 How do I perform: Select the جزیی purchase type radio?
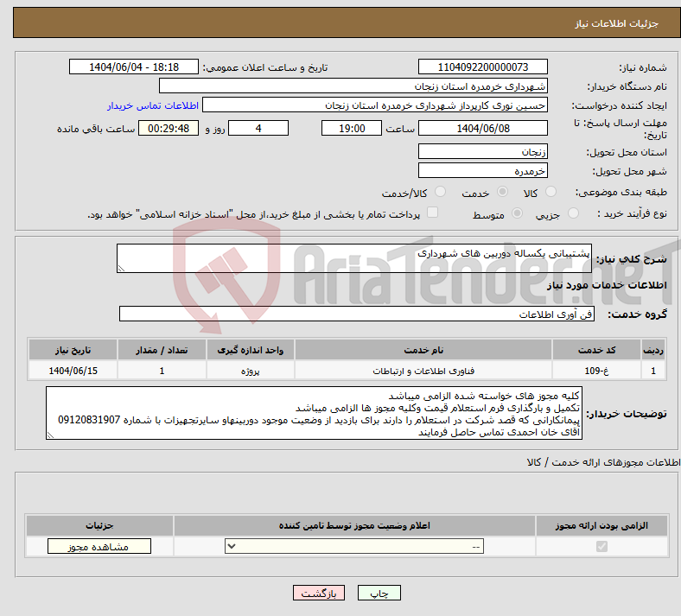(573, 213)
